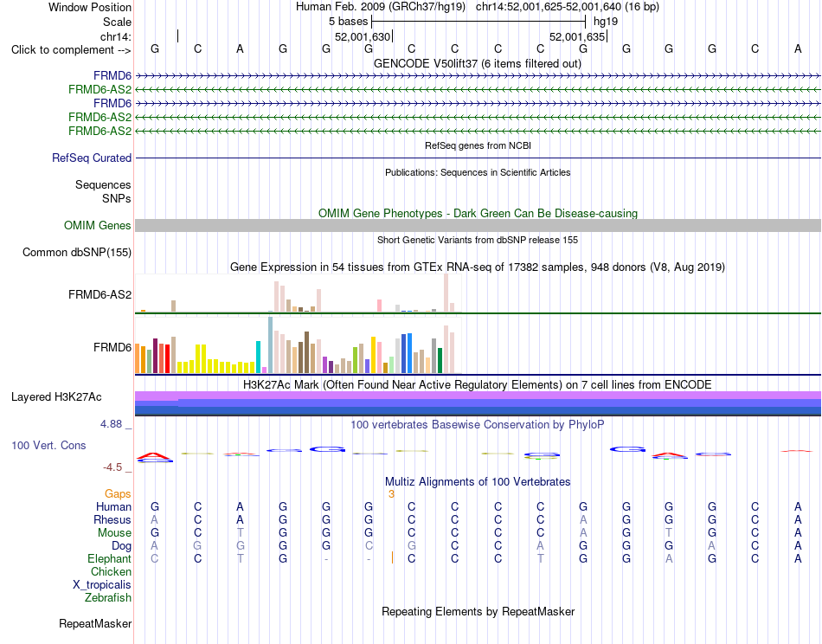Click dark green bar in FRMD6 expression chart

[x=440, y=361]
